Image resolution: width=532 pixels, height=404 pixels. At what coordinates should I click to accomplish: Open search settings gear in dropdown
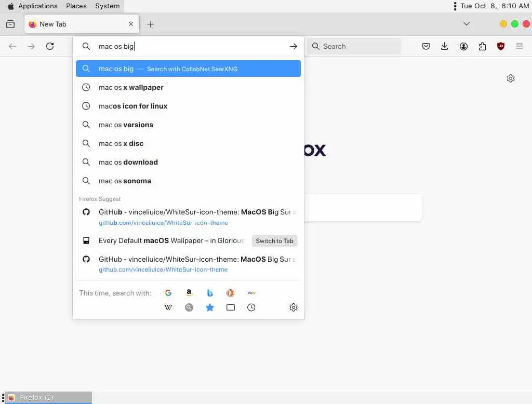(294, 307)
